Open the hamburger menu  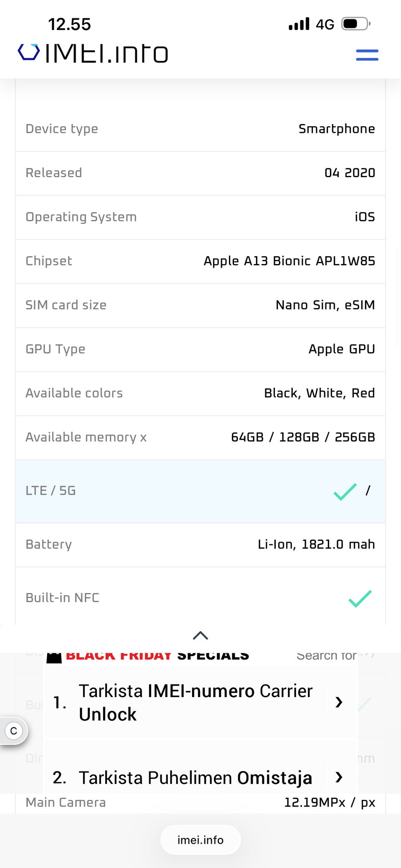(367, 55)
